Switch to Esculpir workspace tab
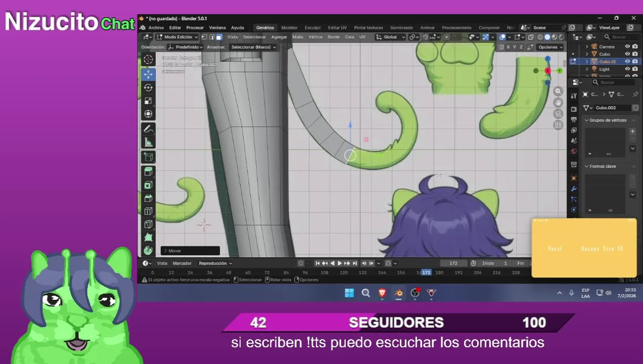 [x=312, y=28]
